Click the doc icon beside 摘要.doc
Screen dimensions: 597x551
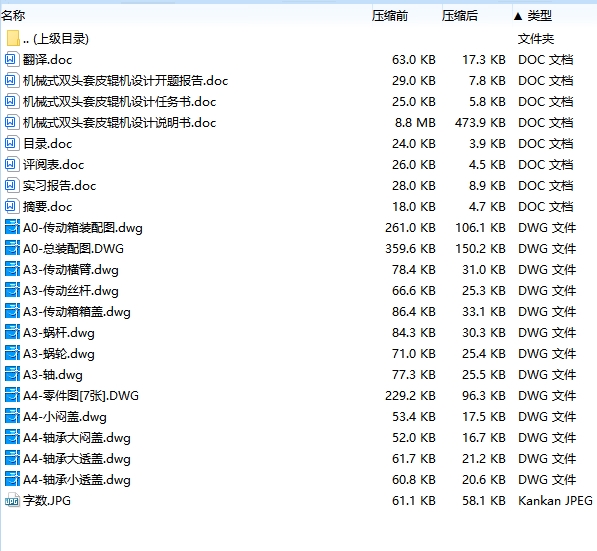pos(11,206)
